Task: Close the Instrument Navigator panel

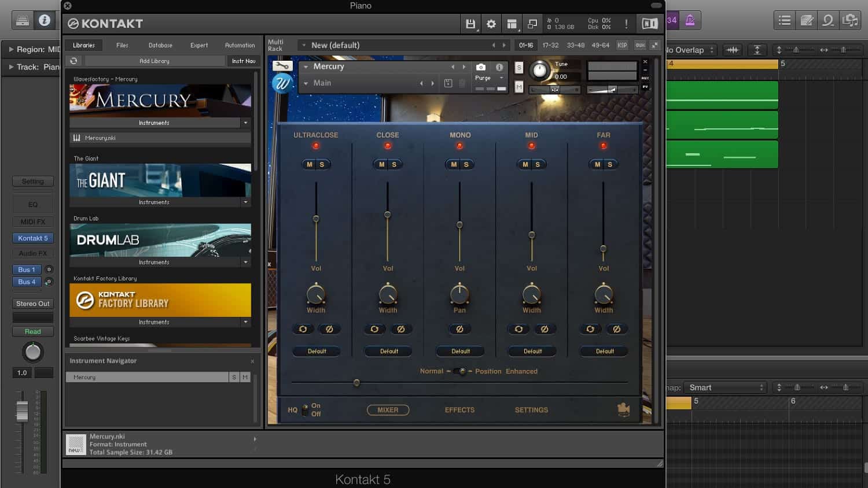Action: pos(252,361)
